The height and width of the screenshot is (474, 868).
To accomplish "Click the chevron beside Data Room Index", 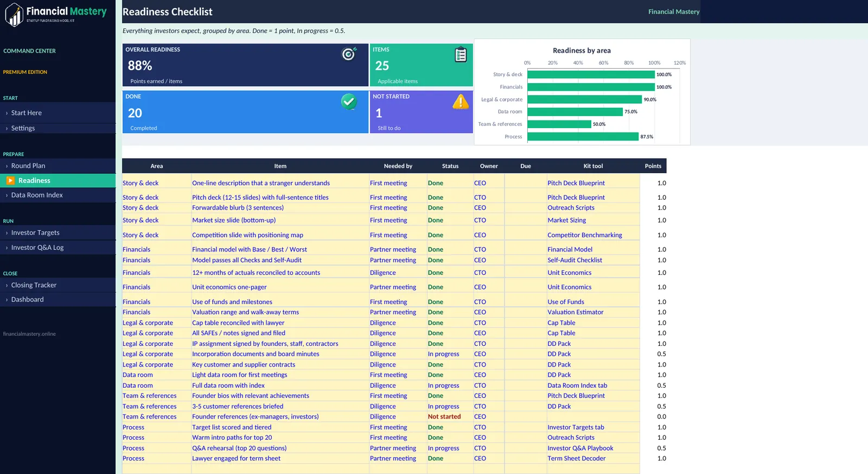I will (7, 195).
